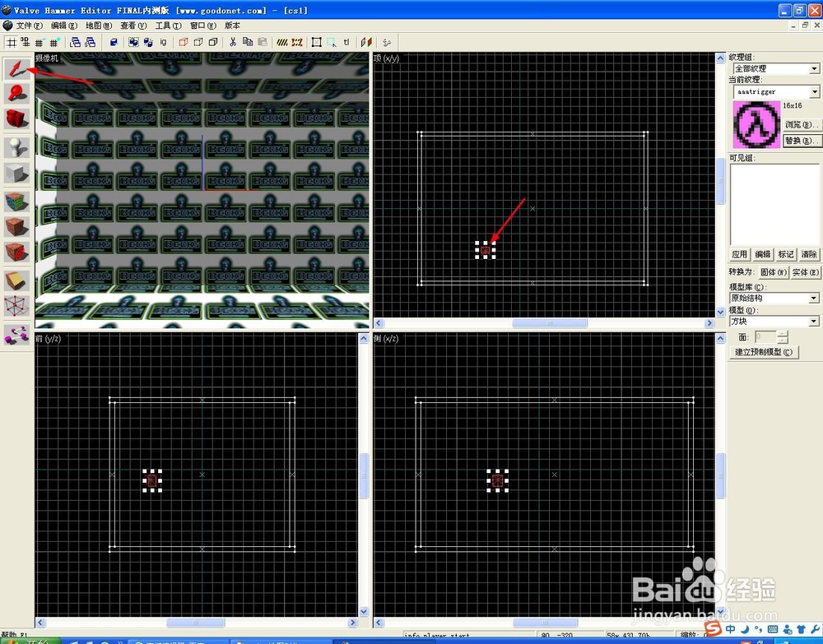Click the smaller grid icon
This screenshot has height=644, width=823.
40,43
